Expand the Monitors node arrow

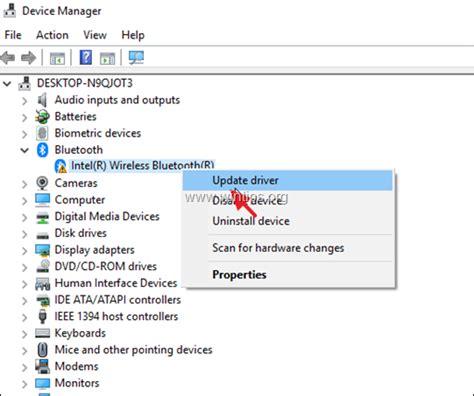pyautogui.click(x=24, y=384)
